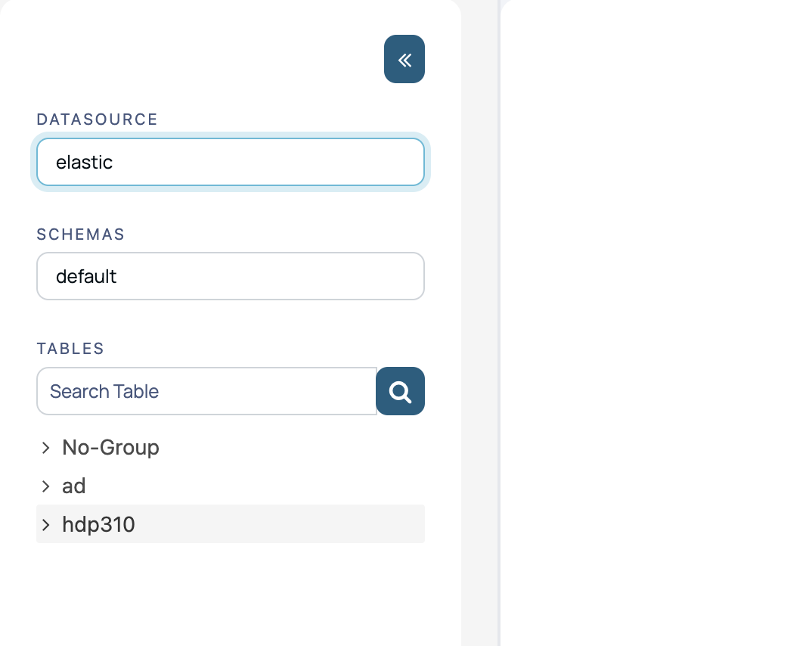Click the word elastic in Datasource box
This screenshot has width=812, height=646.
pos(84,162)
